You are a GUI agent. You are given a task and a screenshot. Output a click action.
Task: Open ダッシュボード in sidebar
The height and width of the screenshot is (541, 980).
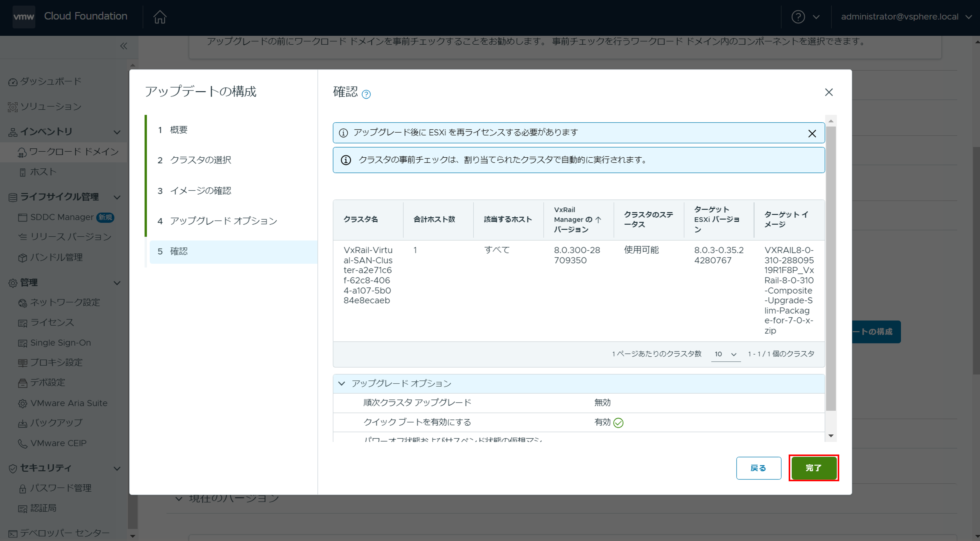click(x=51, y=82)
